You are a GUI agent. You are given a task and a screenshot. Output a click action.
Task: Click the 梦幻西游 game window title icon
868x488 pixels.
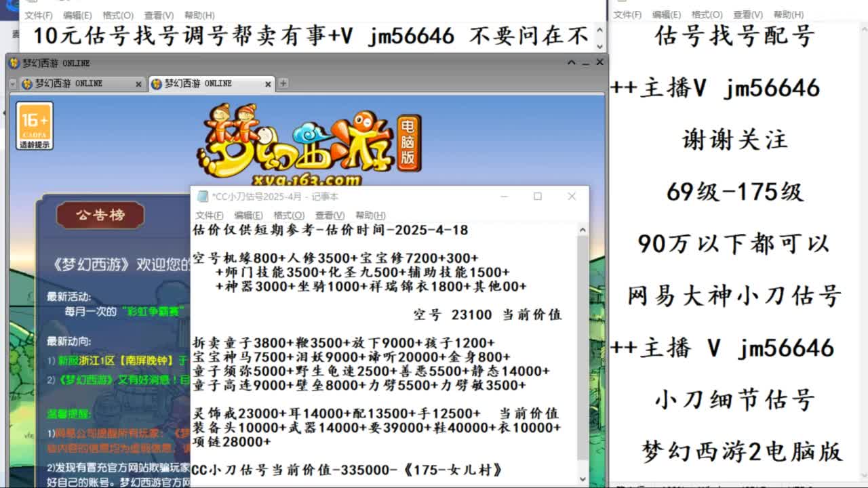[14, 63]
